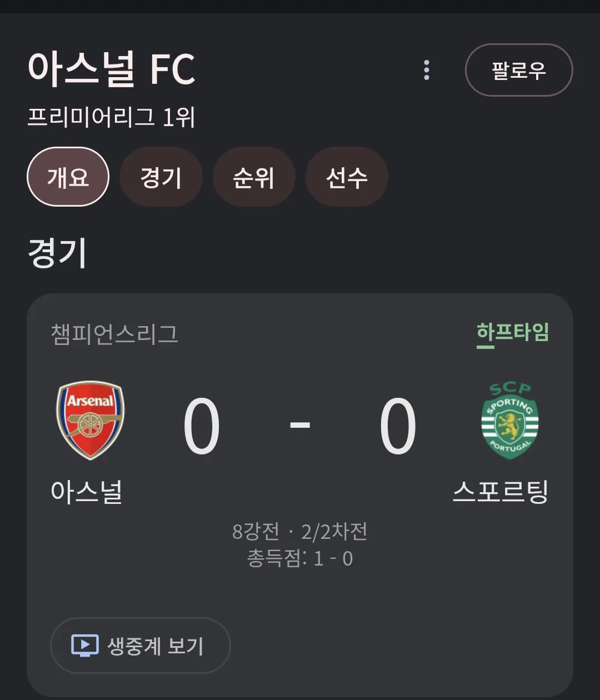Select the 아스널 team name in match card

87,492
